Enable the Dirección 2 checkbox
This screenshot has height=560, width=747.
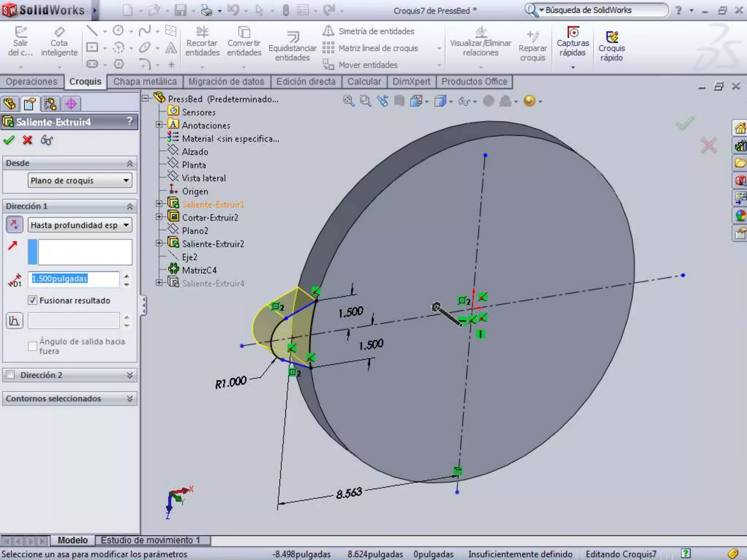point(11,375)
